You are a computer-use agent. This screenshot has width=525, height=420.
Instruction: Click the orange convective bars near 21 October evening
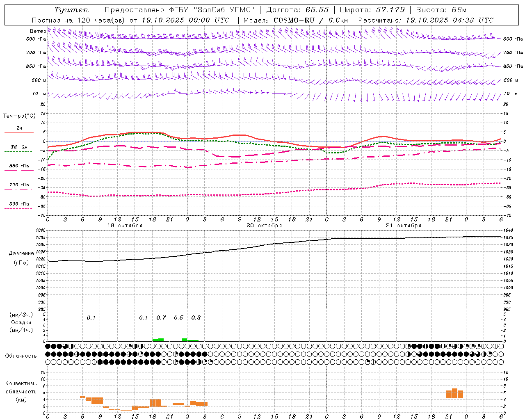[454, 394]
